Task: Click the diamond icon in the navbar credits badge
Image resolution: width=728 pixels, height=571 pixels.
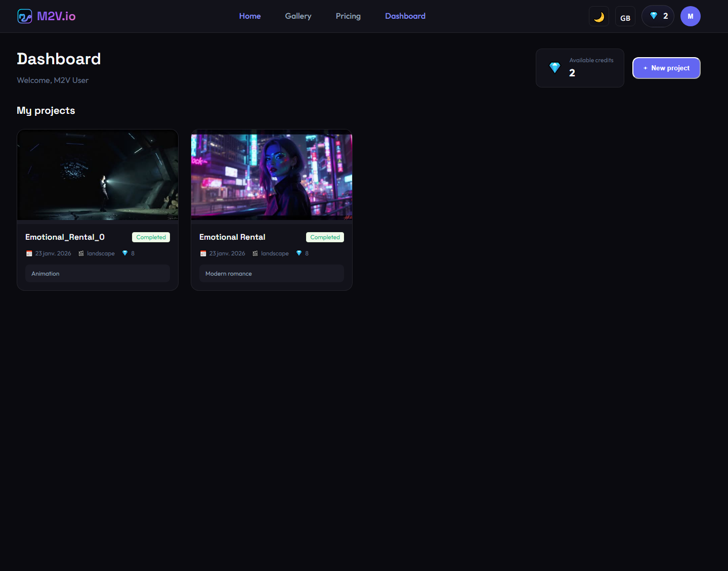Action: coord(651,16)
